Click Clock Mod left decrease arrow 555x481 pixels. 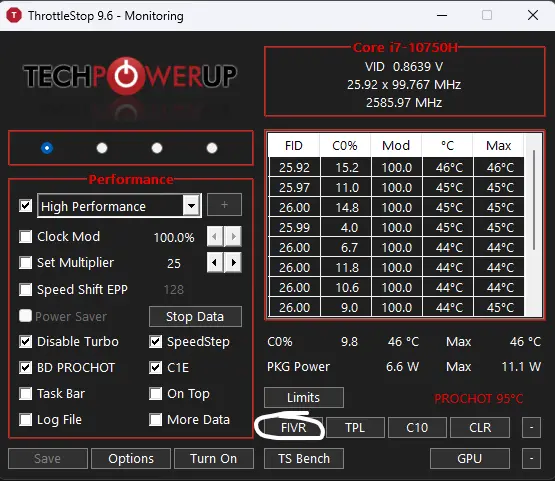click(x=215, y=236)
